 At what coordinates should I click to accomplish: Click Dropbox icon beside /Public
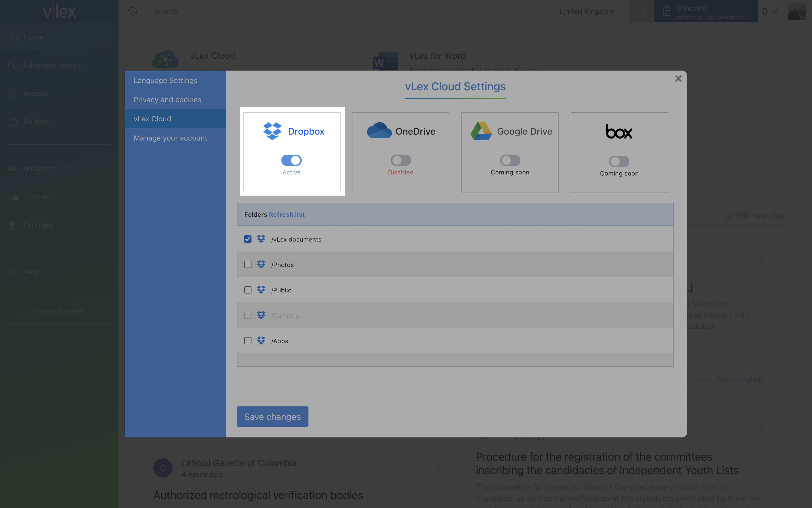coord(261,290)
